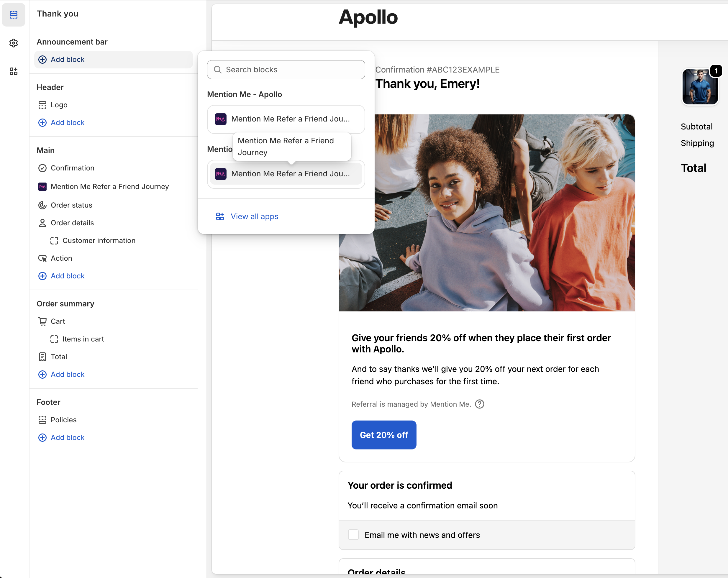Select the Items in cart sub-block
This screenshot has height=578, width=728.
(x=83, y=339)
